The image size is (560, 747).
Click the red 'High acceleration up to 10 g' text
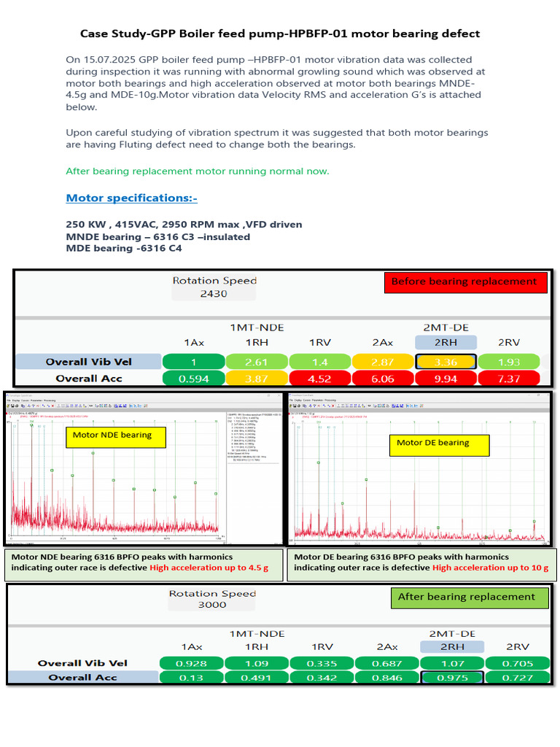pos(491,568)
